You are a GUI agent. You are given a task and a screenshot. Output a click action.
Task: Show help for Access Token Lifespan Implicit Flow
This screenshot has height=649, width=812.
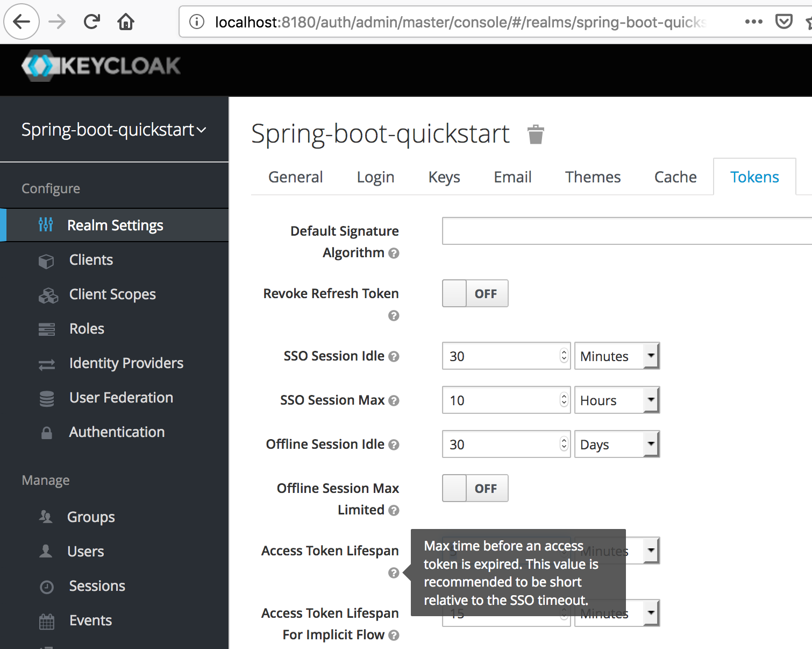tap(394, 635)
